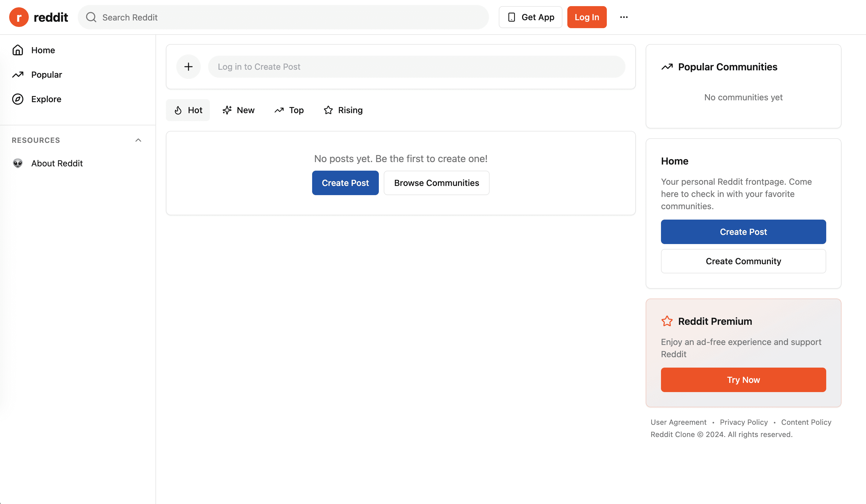Open the Privacy Policy link
Viewport: 866px width, 504px height.
click(744, 422)
